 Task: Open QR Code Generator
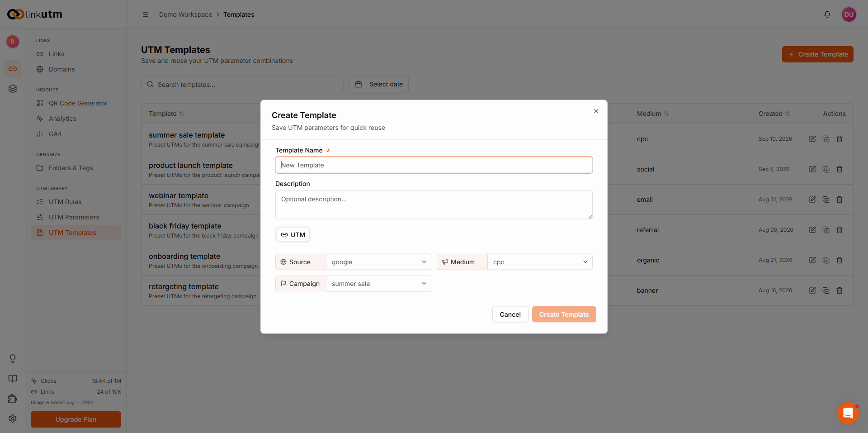pos(76,103)
